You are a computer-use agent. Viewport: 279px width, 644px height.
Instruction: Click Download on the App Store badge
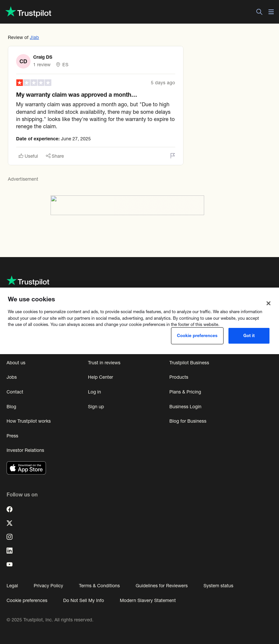[x=26, y=468]
